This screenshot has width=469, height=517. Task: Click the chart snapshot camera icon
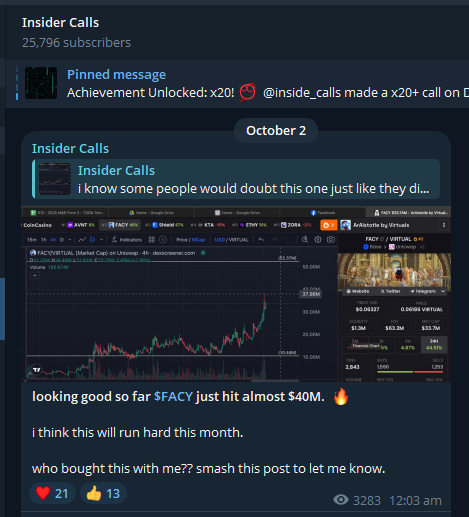click(x=331, y=239)
